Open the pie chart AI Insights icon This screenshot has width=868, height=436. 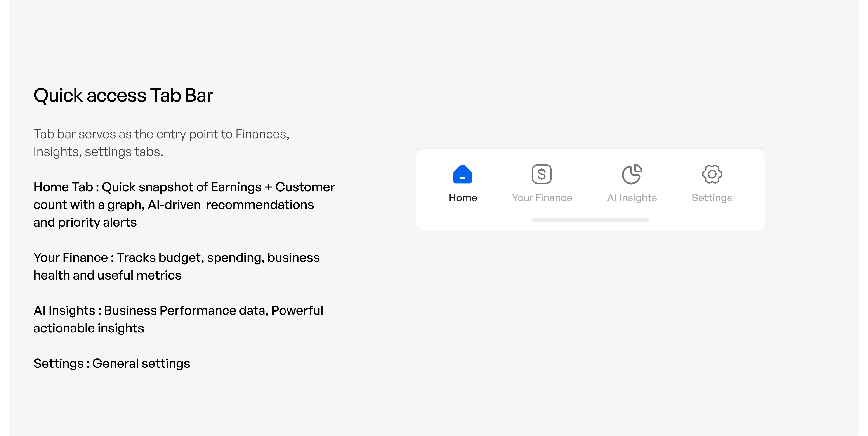[x=632, y=174]
